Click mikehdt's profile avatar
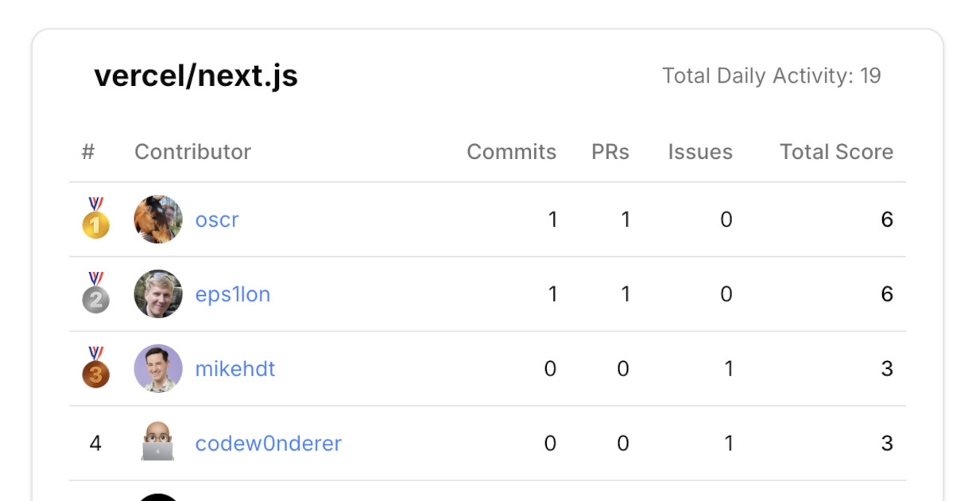 tap(157, 368)
